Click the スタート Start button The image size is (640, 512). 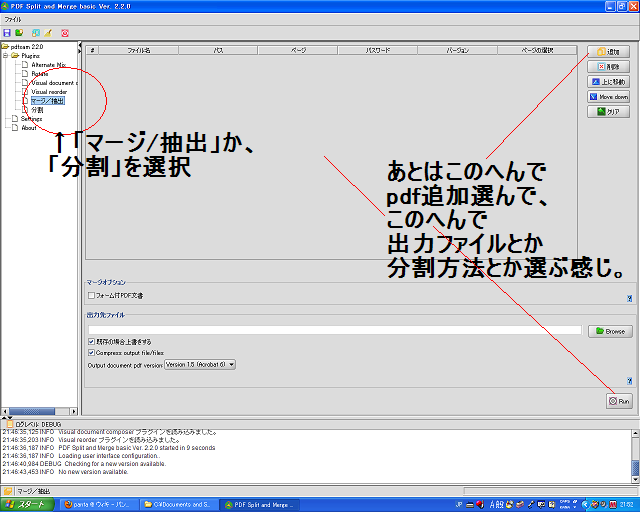[27, 505]
